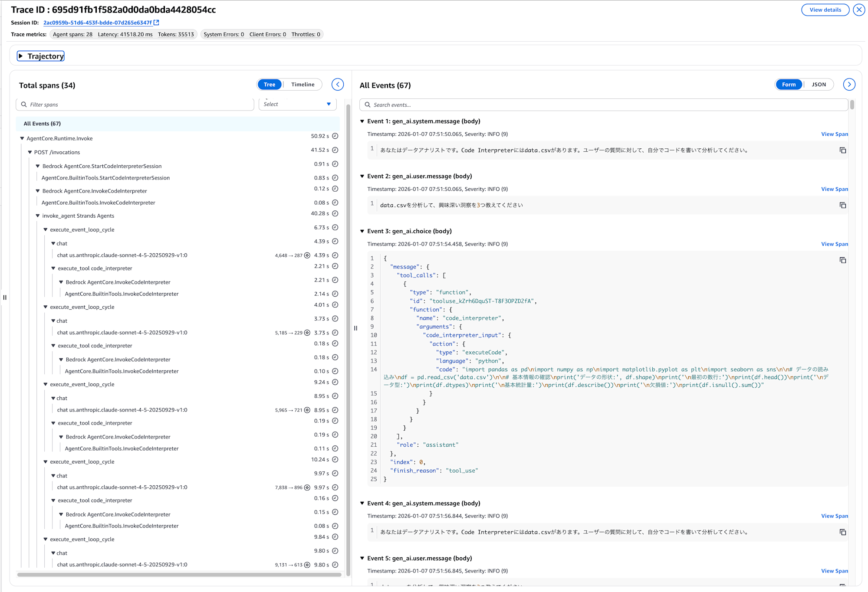
Task: Switch events view to JSON
Action: (819, 85)
